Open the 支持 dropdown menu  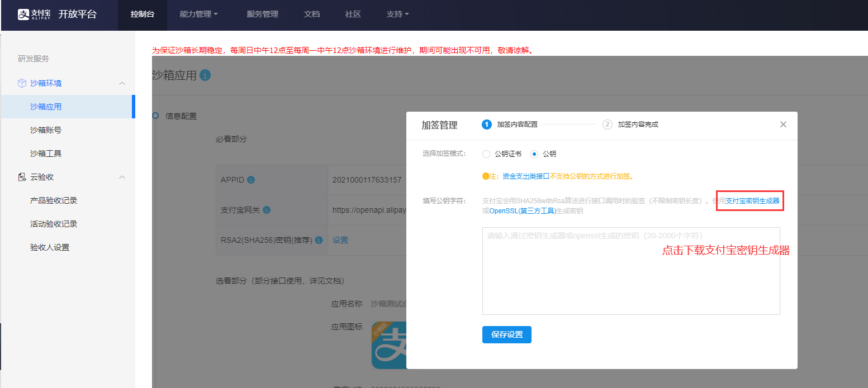pyautogui.click(x=398, y=14)
